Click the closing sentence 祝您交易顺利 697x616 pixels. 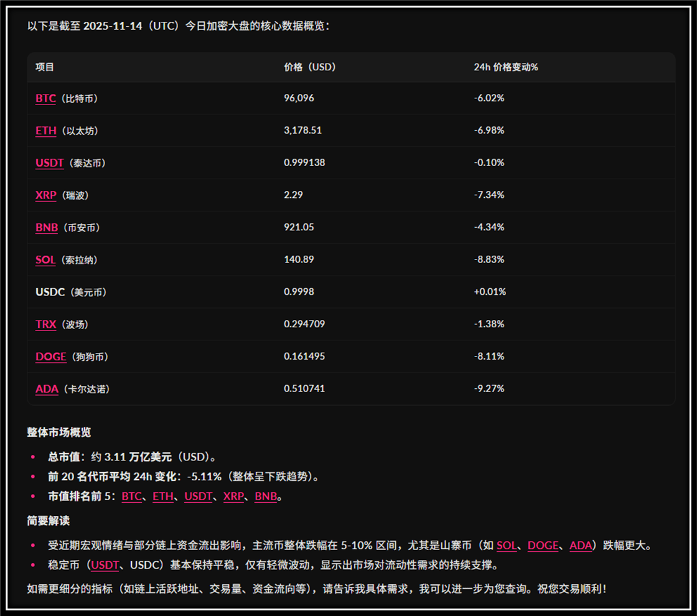pyautogui.click(x=572, y=589)
